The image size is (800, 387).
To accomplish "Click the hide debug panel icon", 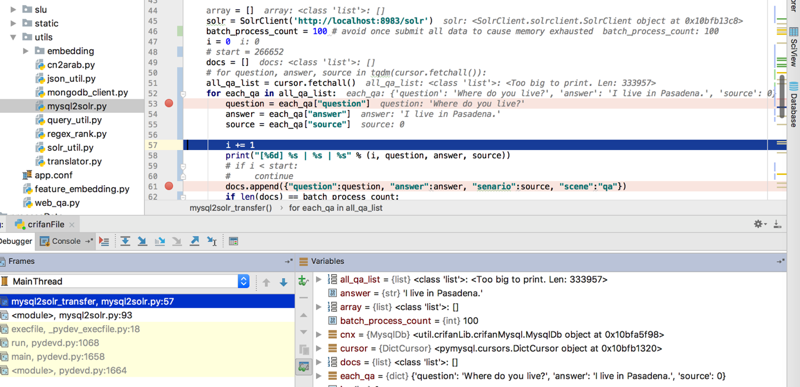I will click(777, 224).
